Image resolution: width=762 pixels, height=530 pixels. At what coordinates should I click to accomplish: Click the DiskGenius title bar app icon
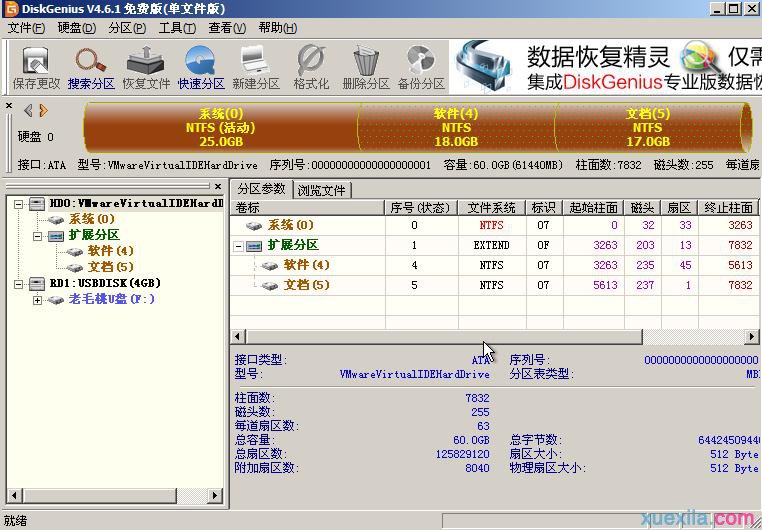pyautogui.click(x=10, y=9)
